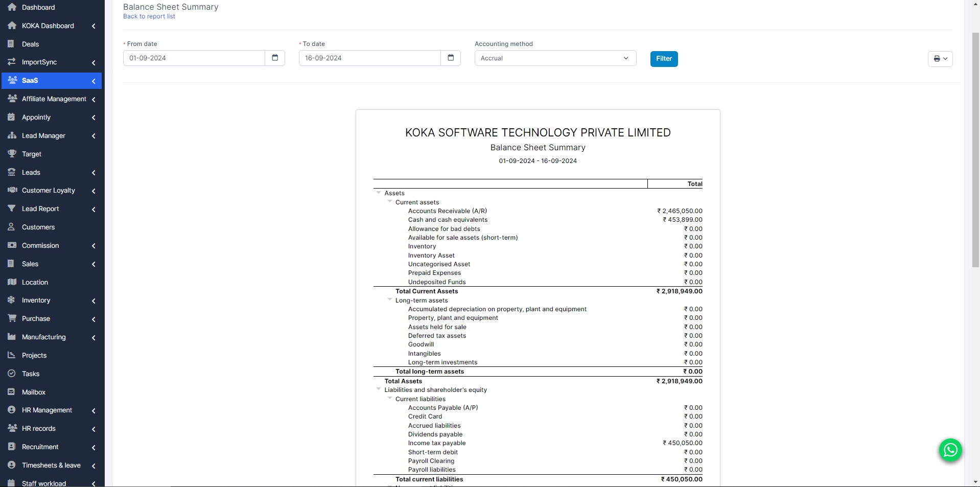Click the Dividends payable row
Image resolution: width=980 pixels, height=487 pixels.
coord(538,434)
